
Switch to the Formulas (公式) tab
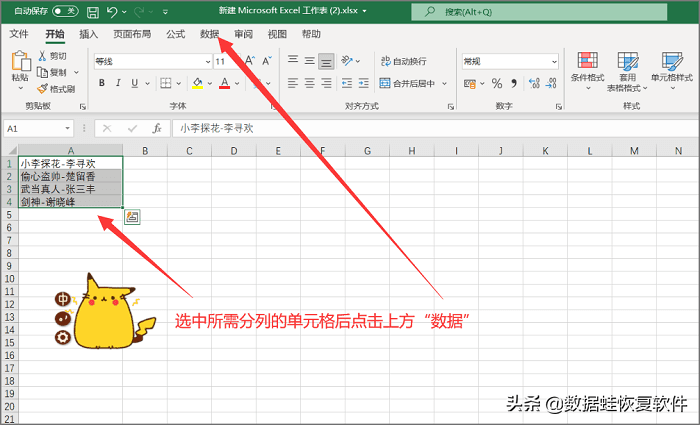175,34
